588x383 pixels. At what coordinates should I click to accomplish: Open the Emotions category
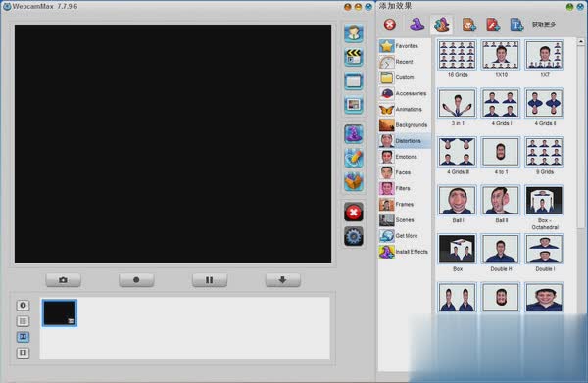(405, 157)
